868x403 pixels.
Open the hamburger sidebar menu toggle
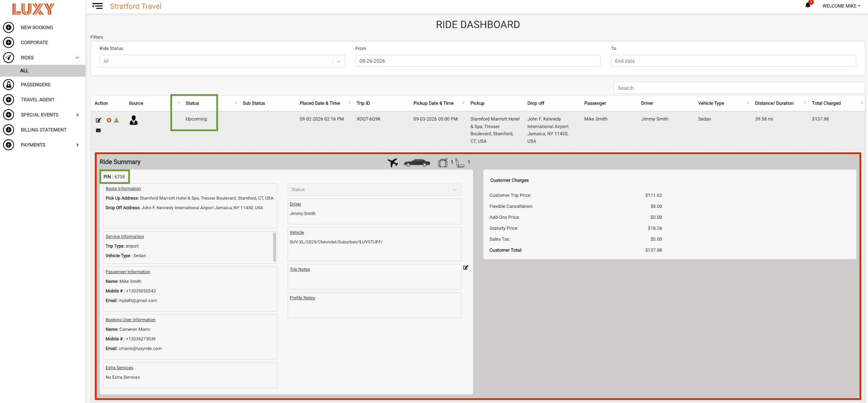tap(97, 6)
